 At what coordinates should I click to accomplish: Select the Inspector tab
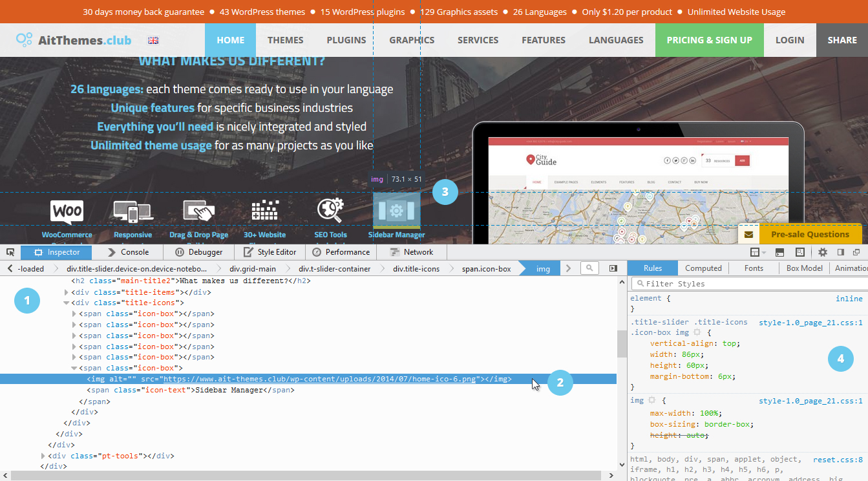point(56,252)
